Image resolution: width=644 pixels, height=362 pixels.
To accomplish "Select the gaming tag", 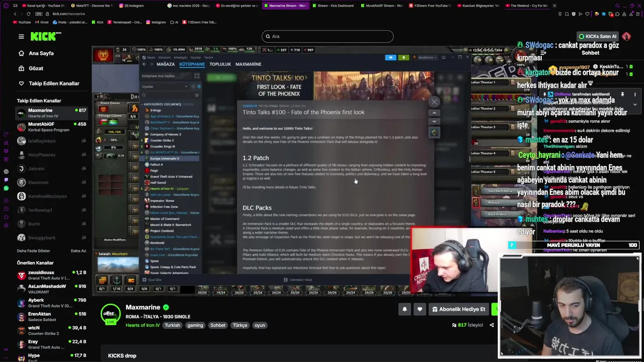I will 195,325.
